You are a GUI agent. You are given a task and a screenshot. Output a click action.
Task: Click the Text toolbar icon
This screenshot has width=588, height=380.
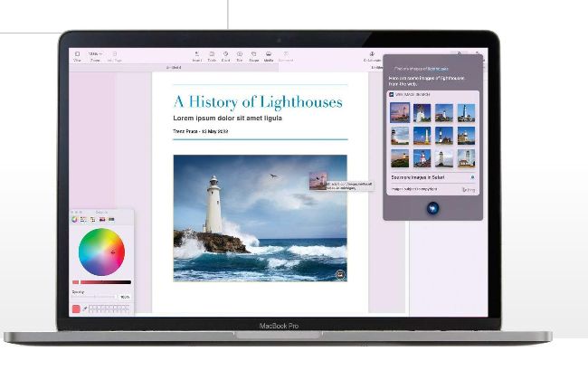coord(239,54)
